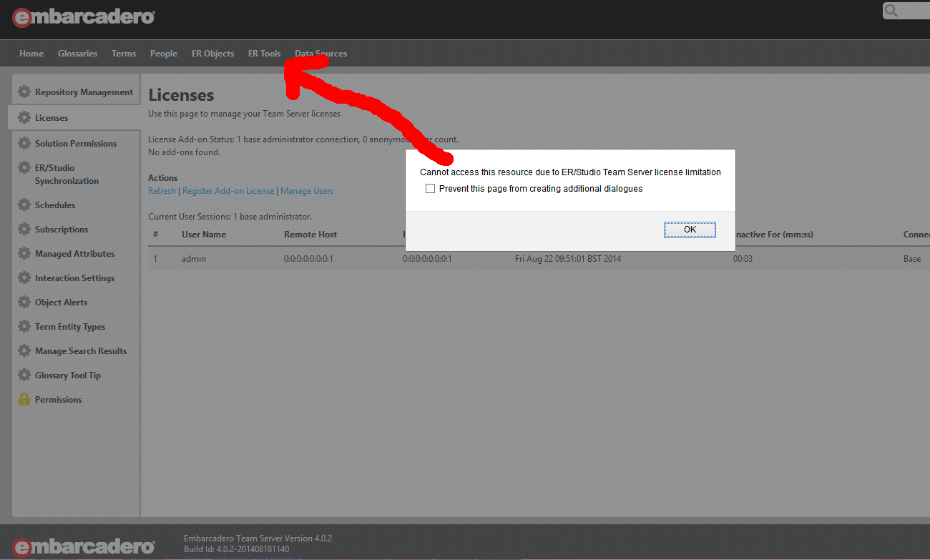Click the Glossary Tool Tip gear icon

(24, 375)
